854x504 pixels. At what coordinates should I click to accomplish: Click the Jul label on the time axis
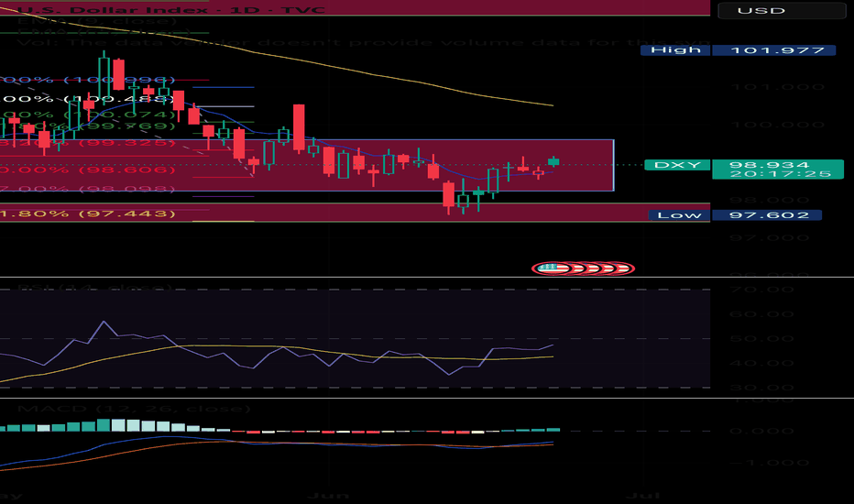[x=642, y=496]
